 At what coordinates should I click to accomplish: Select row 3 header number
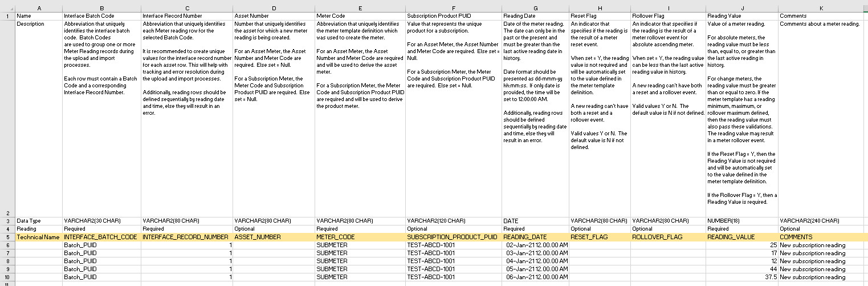[x=7, y=220]
